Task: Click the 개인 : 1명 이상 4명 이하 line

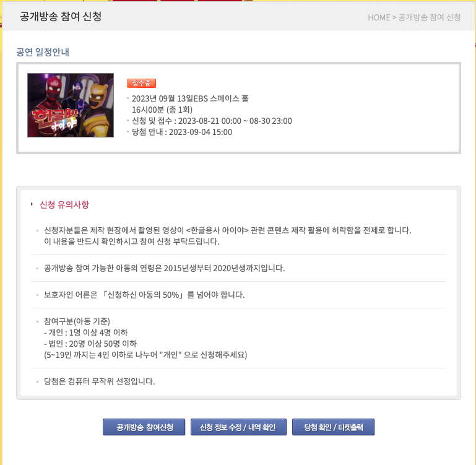Action: tap(86, 332)
